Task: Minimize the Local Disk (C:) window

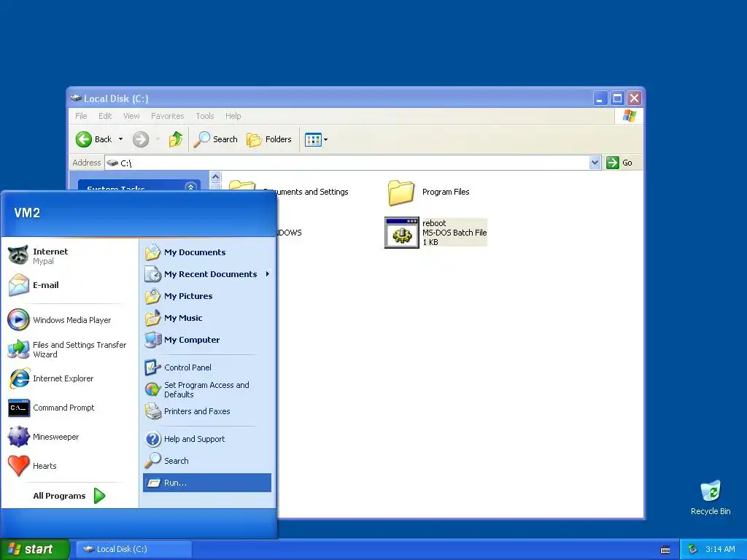Action: click(600, 98)
